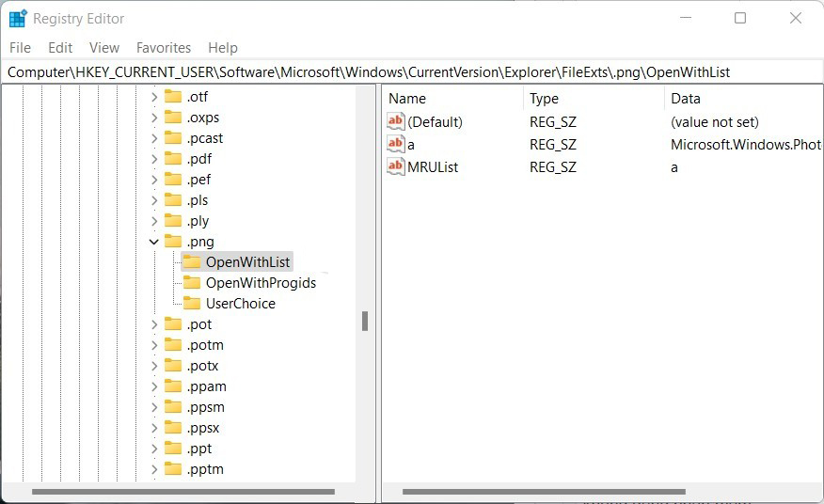
Task: Expand the .ppt key
Action: pos(154,449)
